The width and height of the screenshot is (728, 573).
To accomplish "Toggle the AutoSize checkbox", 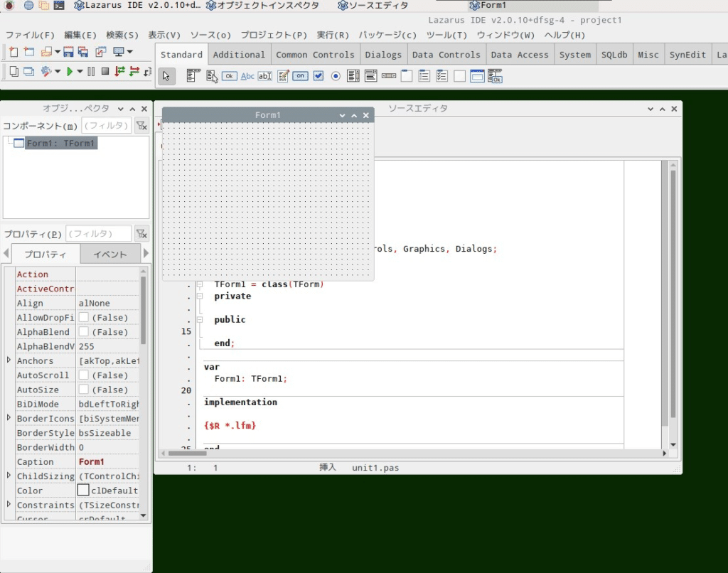I will (84, 389).
